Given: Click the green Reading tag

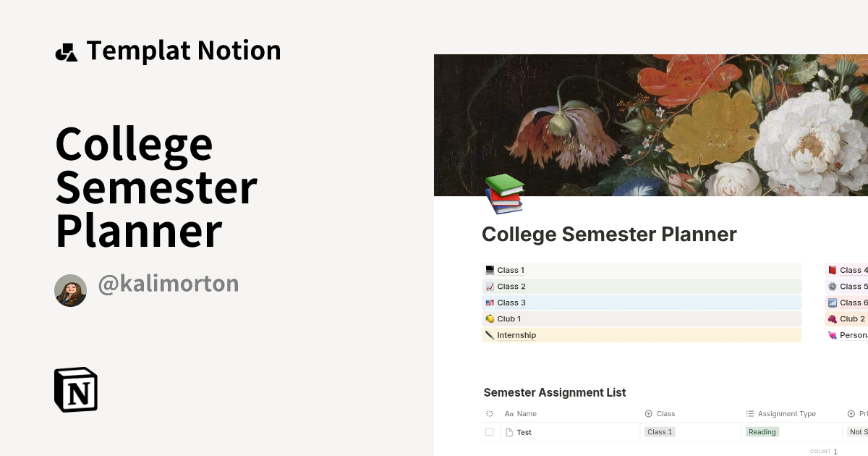Looking at the screenshot, I should 762,431.
